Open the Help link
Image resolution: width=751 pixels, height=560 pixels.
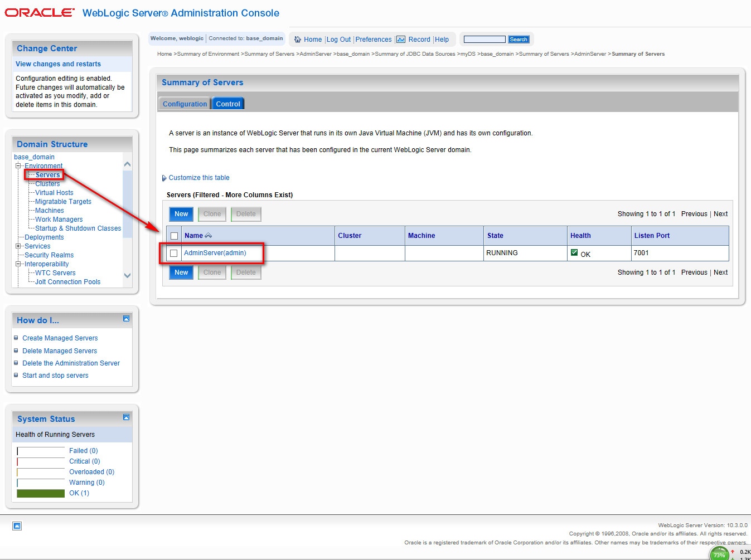coord(442,40)
